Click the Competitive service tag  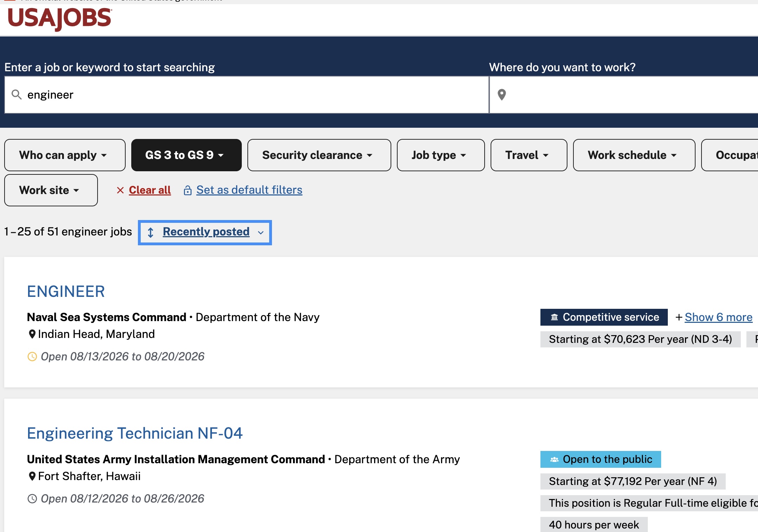tap(604, 317)
